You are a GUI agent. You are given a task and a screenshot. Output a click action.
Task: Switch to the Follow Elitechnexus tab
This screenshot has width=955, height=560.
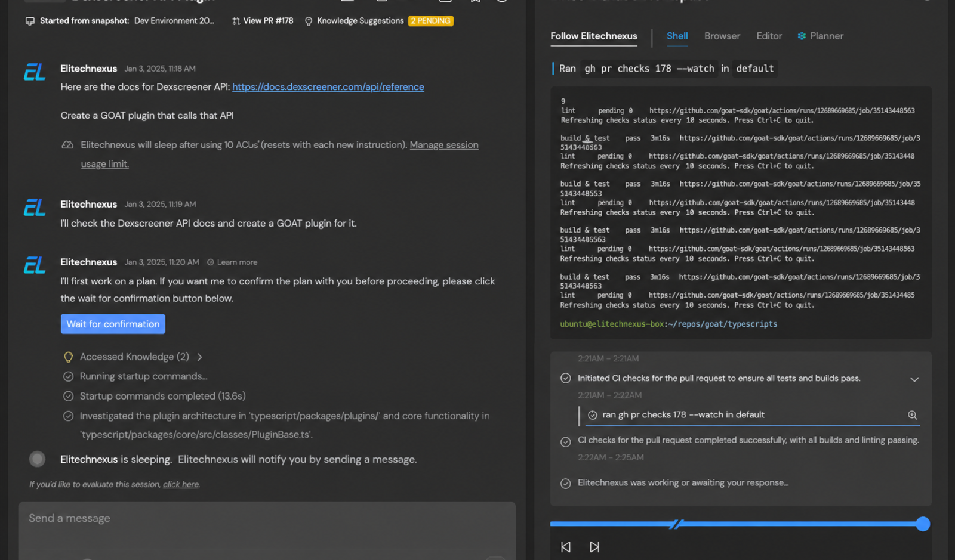coord(594,36)
